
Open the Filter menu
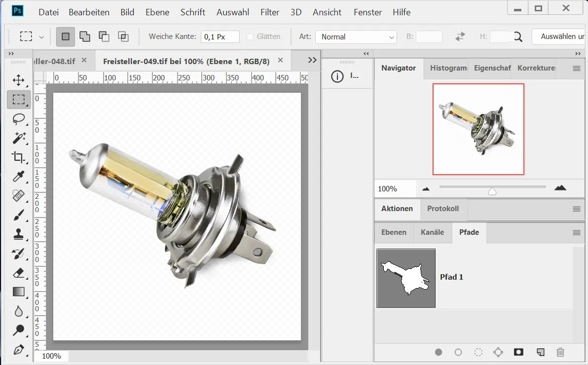coord(270,12)
